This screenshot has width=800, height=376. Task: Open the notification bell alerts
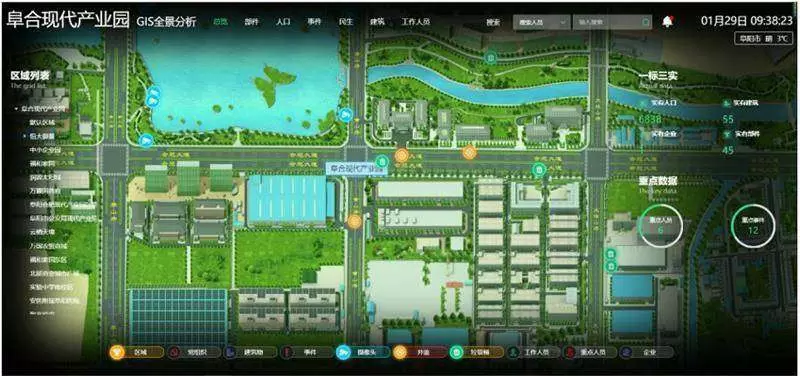[667, 21]
